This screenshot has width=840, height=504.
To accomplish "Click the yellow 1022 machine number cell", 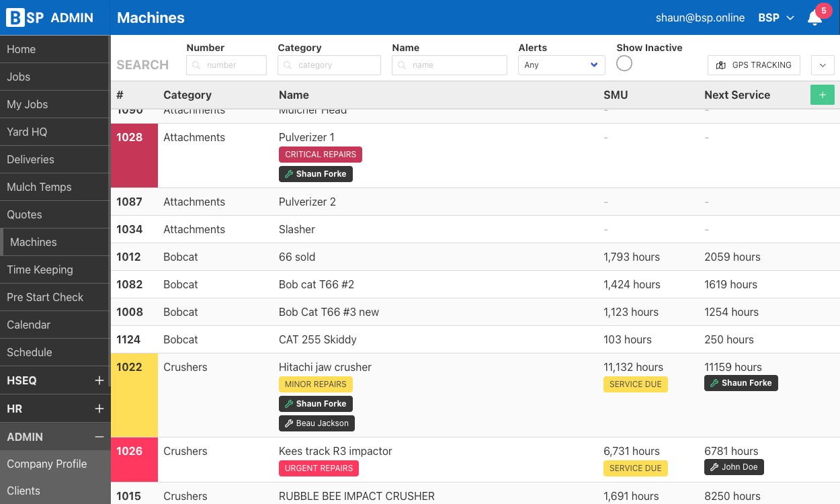I will [x=134, y=395].
